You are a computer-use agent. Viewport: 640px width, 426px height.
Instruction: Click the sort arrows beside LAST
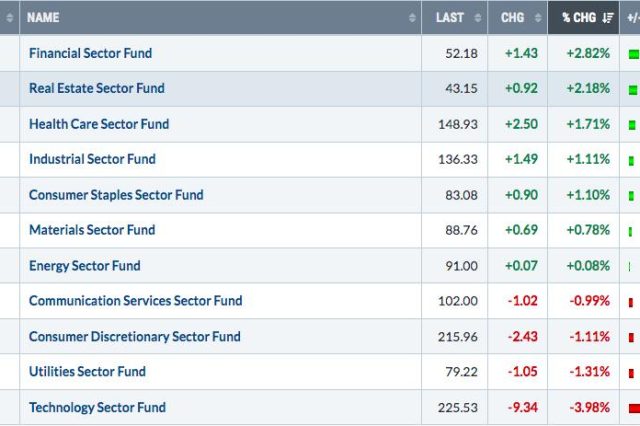(x=480, y=18)
